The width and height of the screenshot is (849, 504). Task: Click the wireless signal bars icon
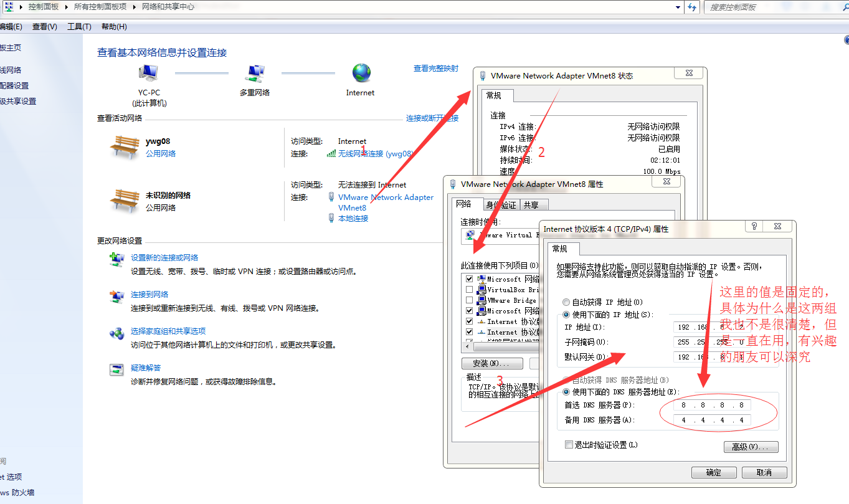[x=331, y=153]
